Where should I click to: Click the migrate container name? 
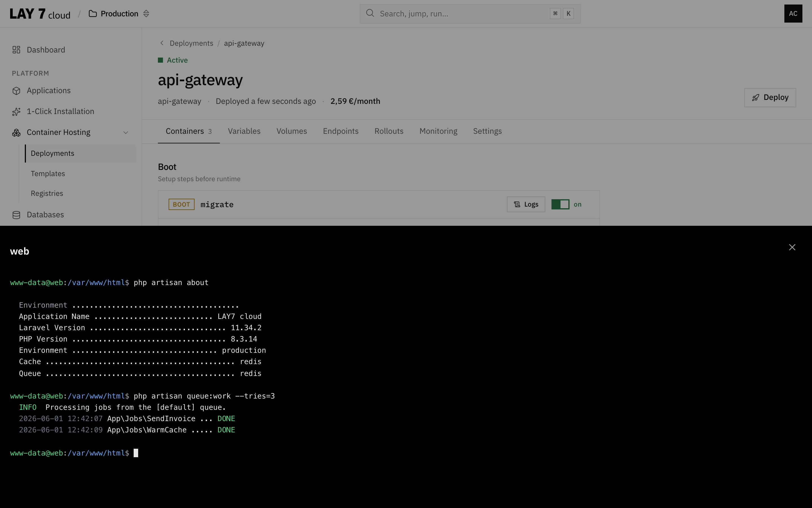[x=217, y=205]
